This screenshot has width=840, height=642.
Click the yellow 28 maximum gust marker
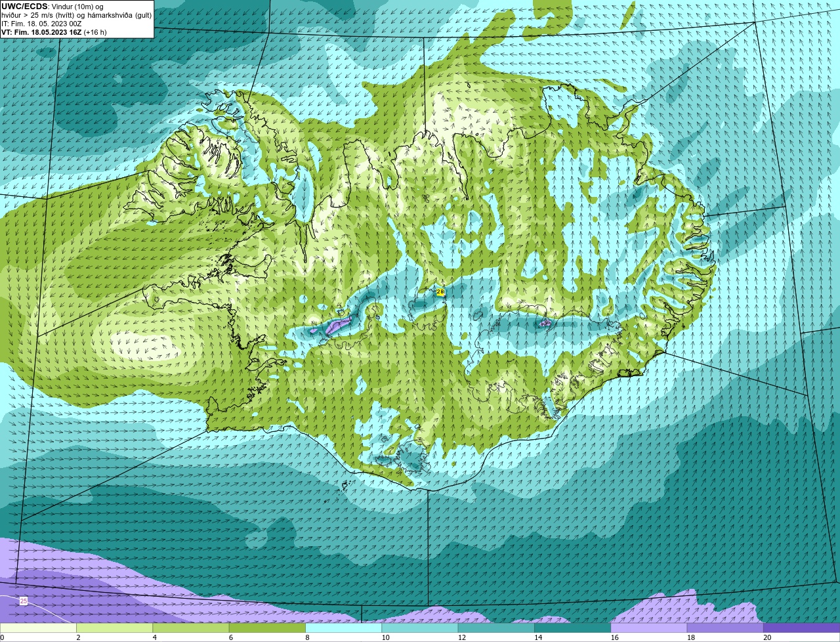click(x=440, y=291)
